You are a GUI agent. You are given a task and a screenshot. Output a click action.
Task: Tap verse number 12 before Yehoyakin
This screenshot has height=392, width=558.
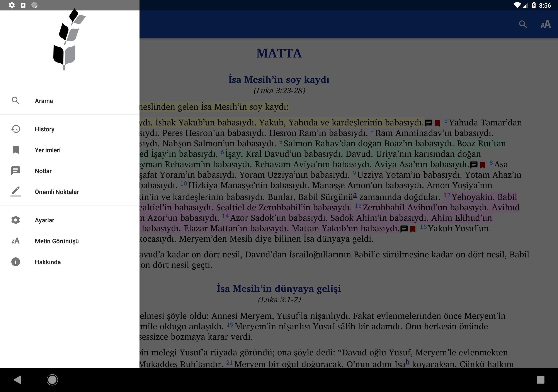point(447,195)
